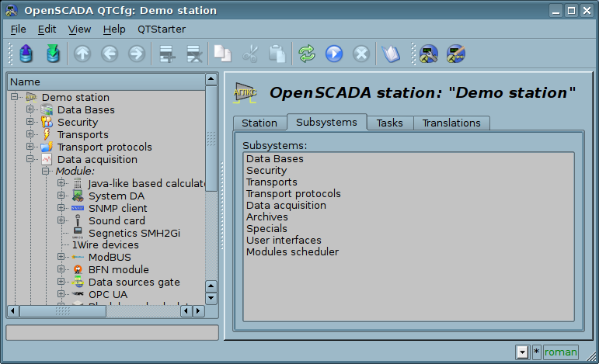599x364 pixels.
Task: Collapse the Module: tree branch
Action: 46,171
